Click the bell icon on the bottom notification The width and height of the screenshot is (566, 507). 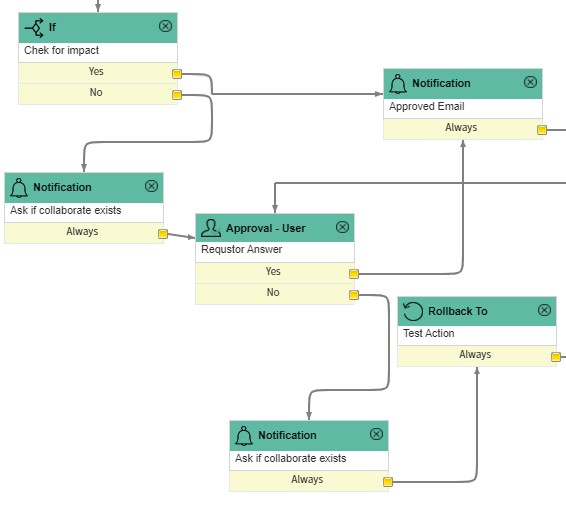[x=244, y=436]
